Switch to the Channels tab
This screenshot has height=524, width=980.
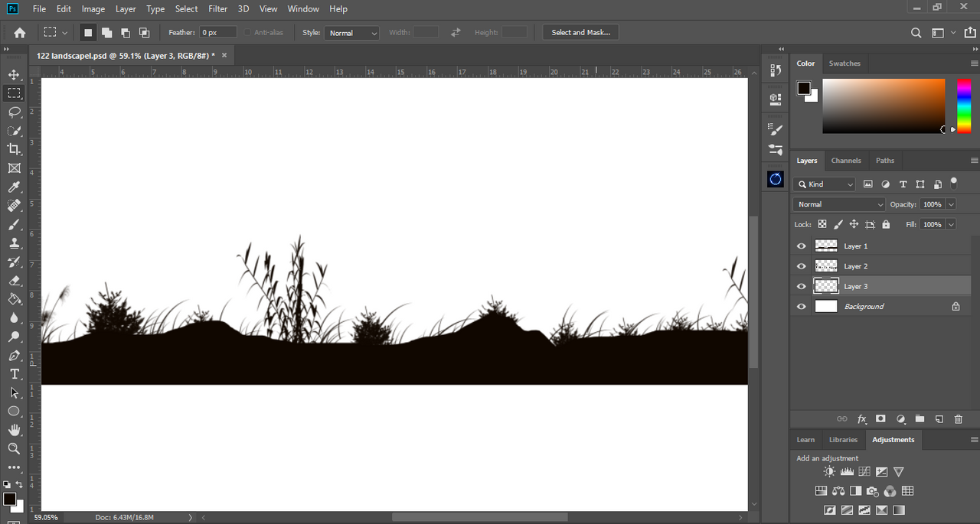coord(846,161)
